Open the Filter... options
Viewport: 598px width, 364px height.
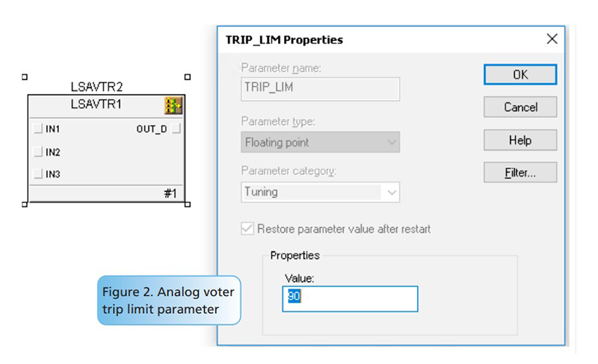(520, 173)
